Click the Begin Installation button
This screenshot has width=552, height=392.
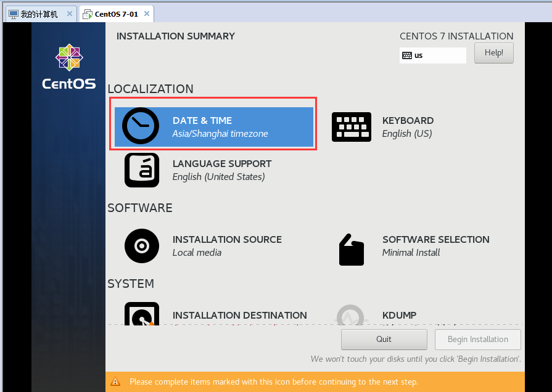pyautogui.click(x=478, y=339)
